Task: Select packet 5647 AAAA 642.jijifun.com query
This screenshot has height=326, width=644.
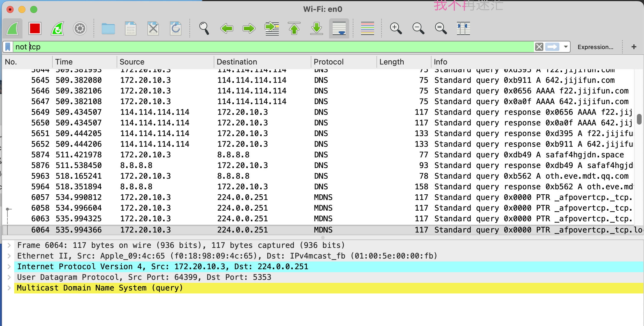Action: click(x=318, y=101)
